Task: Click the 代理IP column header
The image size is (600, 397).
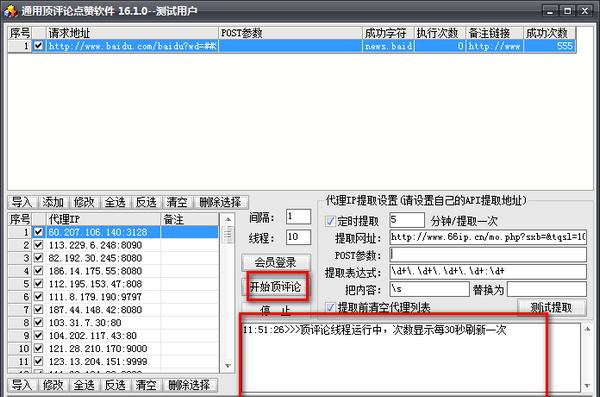Action: point(103,219)
